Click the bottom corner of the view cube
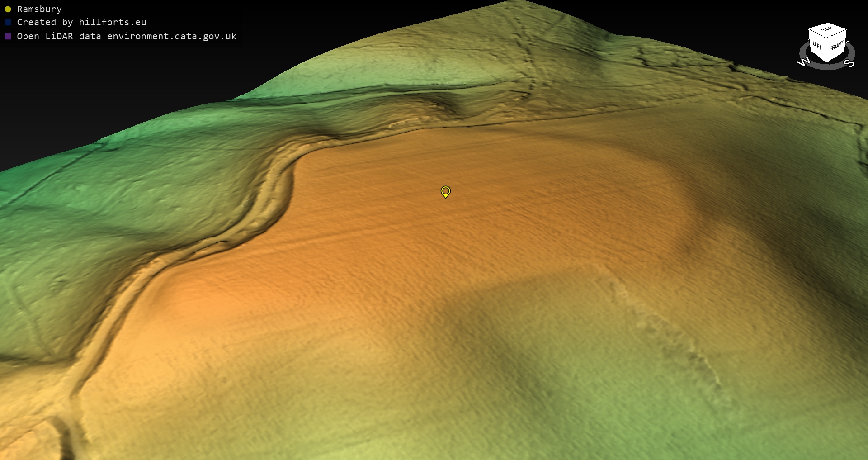The image size is (868, 460). pyautogui.click(x=826, y=62)
